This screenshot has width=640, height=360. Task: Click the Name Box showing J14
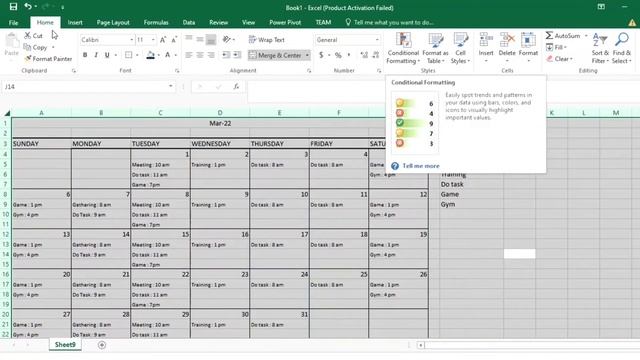84,87
